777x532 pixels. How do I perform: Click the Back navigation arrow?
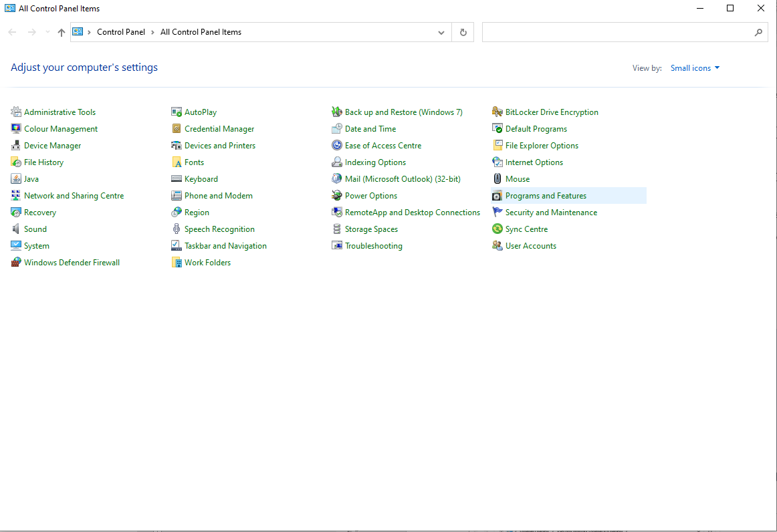pyautogui.click(x=13, y=32)
